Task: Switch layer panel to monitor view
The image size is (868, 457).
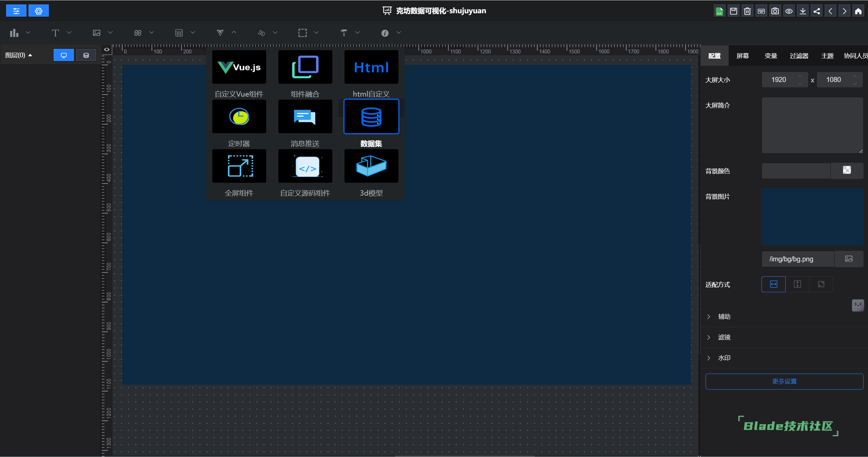Action: [x=64, y=55]
